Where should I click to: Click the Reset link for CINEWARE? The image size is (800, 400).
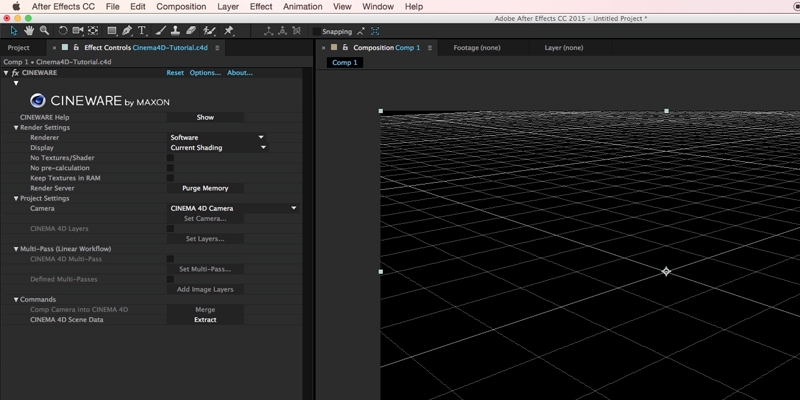pyautogui.click(x=175, y=73)
